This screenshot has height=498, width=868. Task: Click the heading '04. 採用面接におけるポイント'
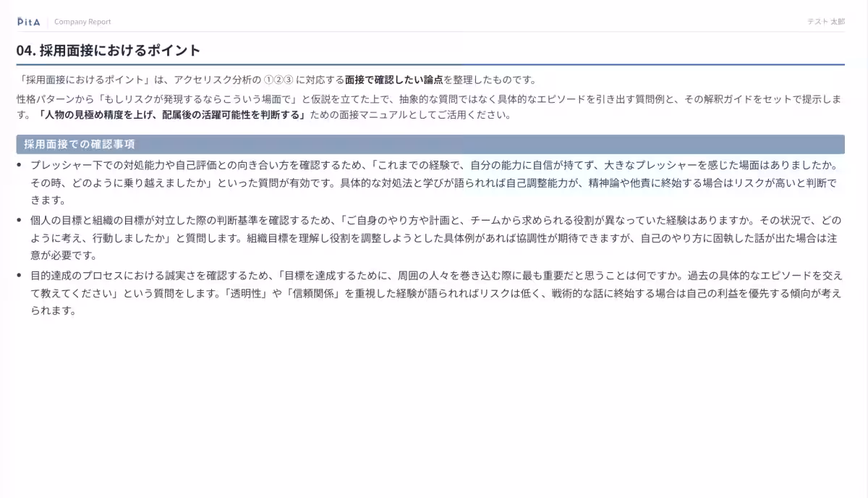coord(109,51)
